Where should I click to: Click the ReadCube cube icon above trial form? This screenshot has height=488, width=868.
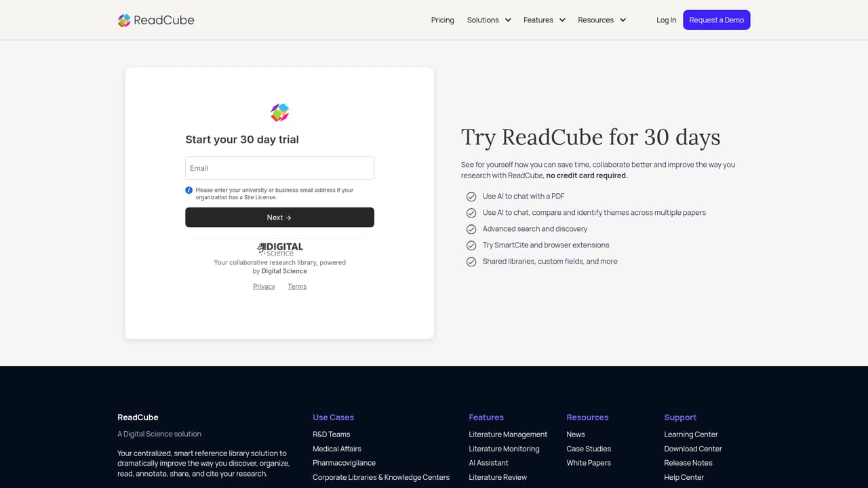tap(280, 113)
